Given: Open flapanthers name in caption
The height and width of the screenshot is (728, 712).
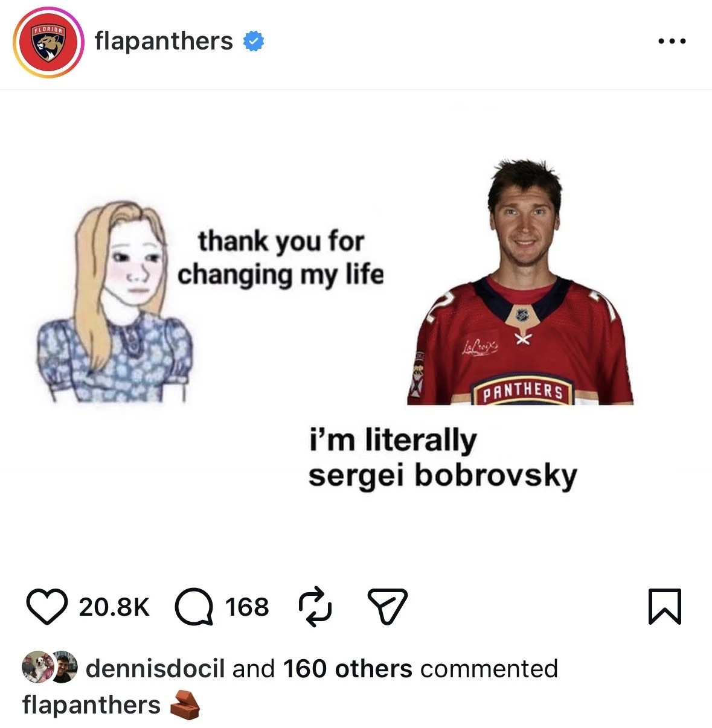Looking at the screenshot, I should [x=91, y=705].
